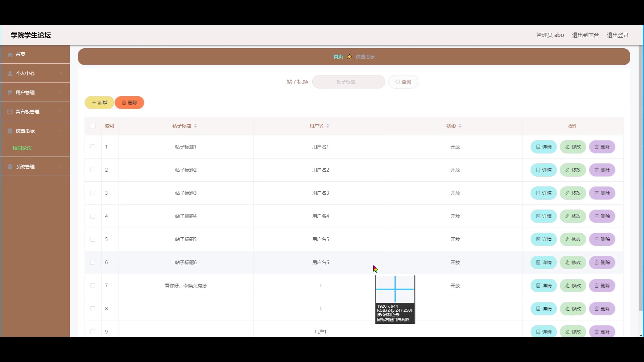Click 删除 for row 帖子标题6

[602, 262]
